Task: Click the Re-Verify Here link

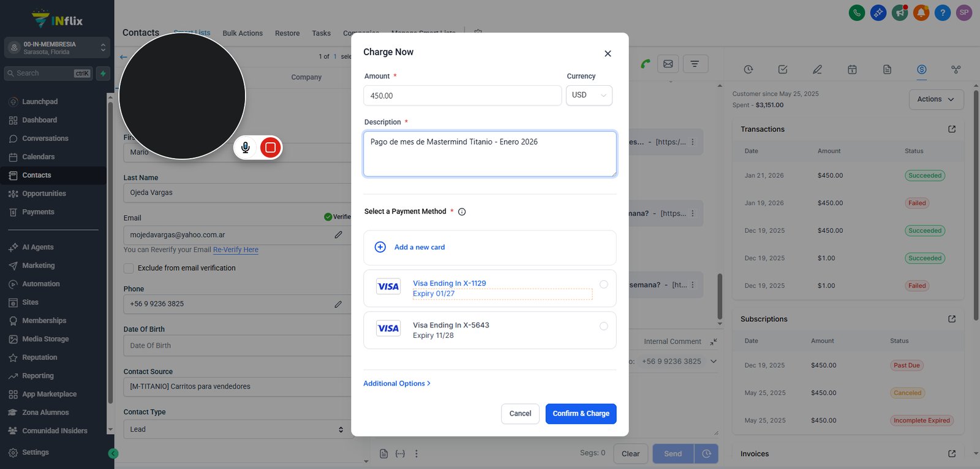Action: coord(236,250)
